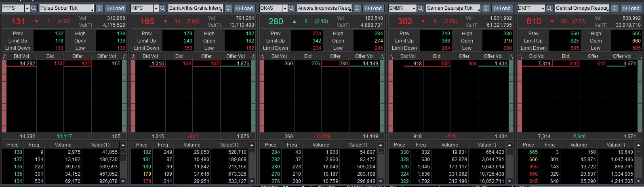
Task: Expand the OKAS stock code dropdown
Action: (285, 8)
